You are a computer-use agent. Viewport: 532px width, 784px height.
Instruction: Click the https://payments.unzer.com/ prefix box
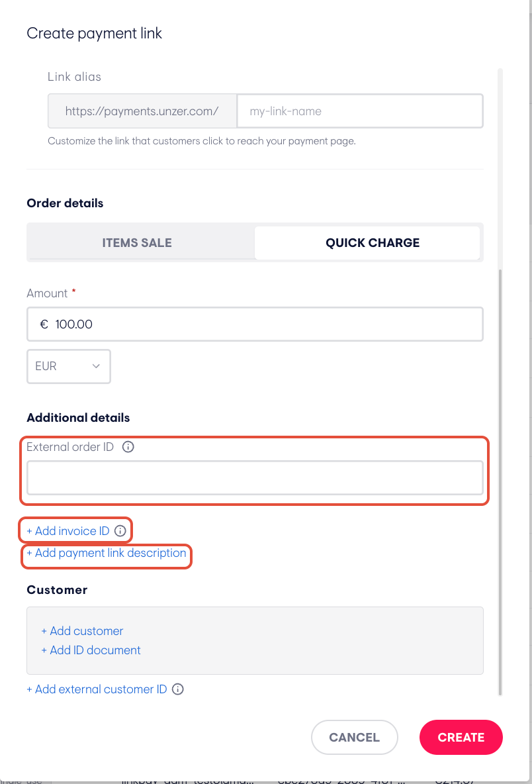coord(142,111)
